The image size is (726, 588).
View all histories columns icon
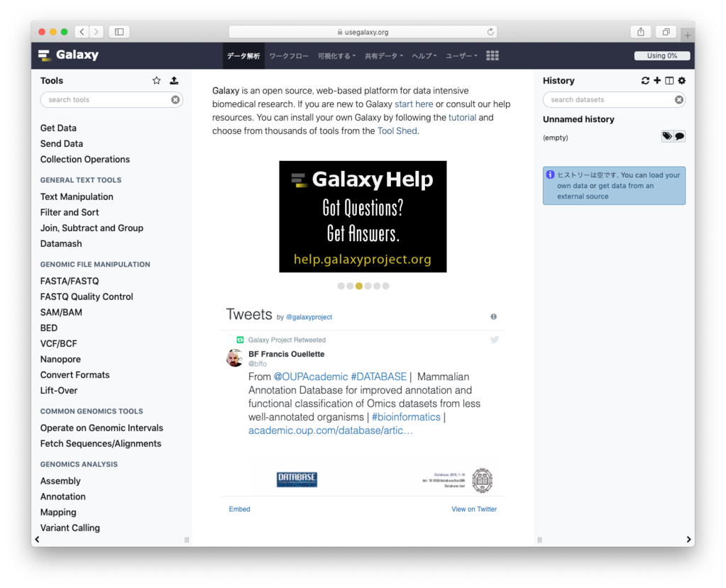[x=669, y=80]
